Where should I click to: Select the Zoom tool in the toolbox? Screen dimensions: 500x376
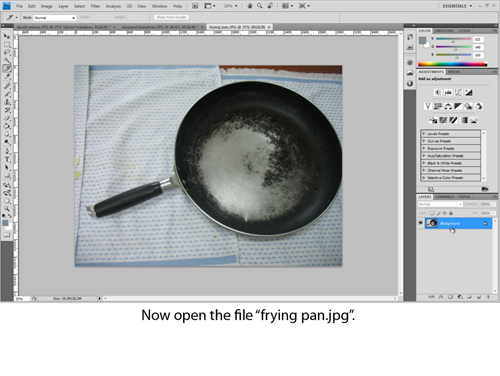[x=7, y=209]
